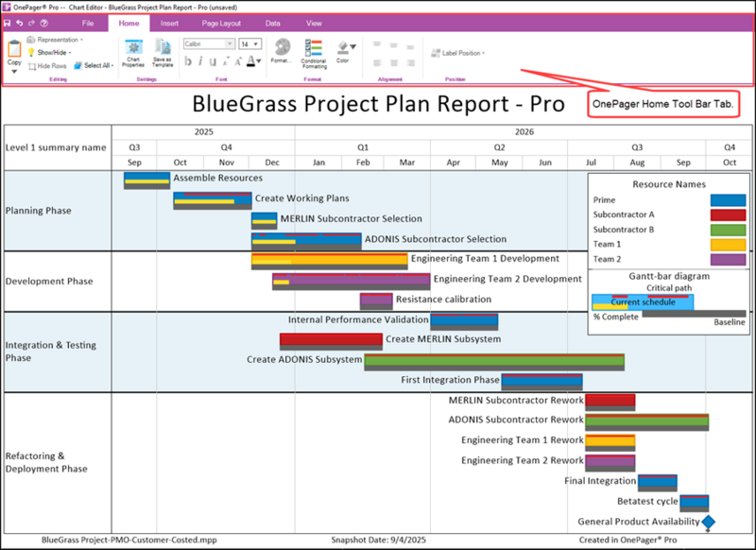Undo the last action

(19, 23)
